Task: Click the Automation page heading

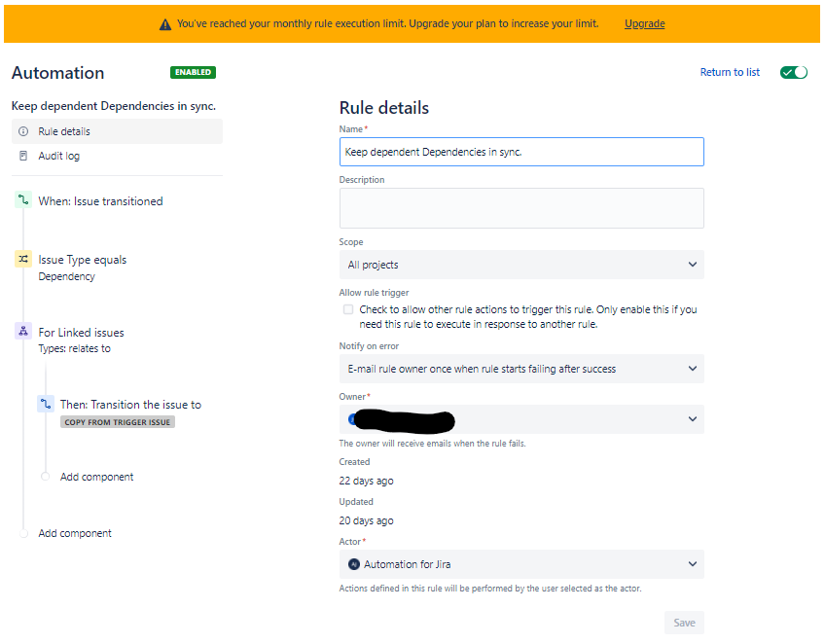Action: [x=57, y=73]
